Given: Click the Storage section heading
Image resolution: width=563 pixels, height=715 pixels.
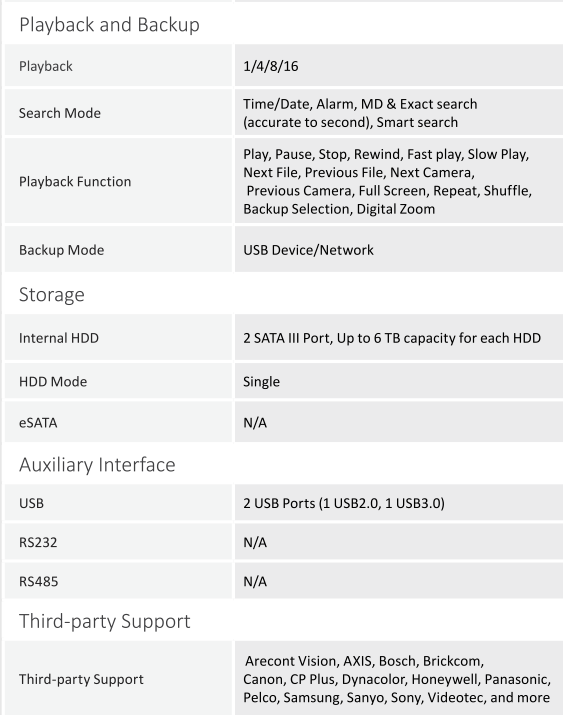Looking at the screenshot, I should click(x=52, y=295).
